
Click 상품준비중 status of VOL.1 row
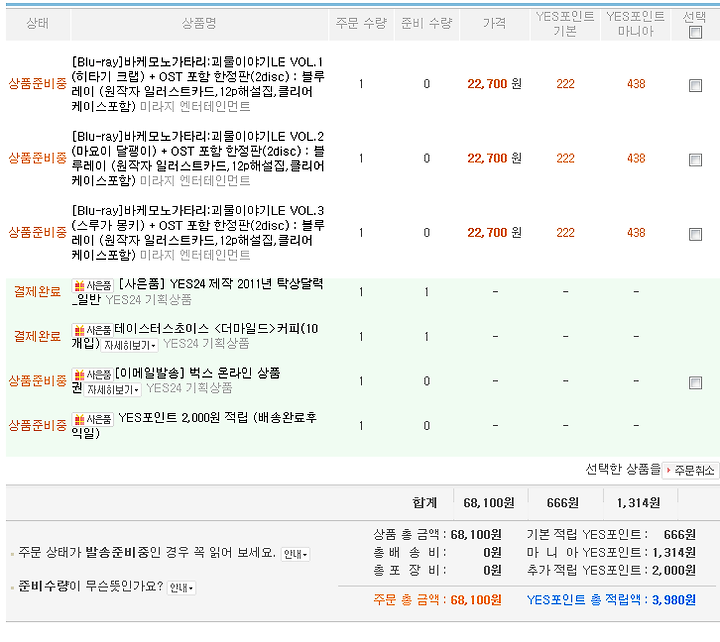pos(38,84)
